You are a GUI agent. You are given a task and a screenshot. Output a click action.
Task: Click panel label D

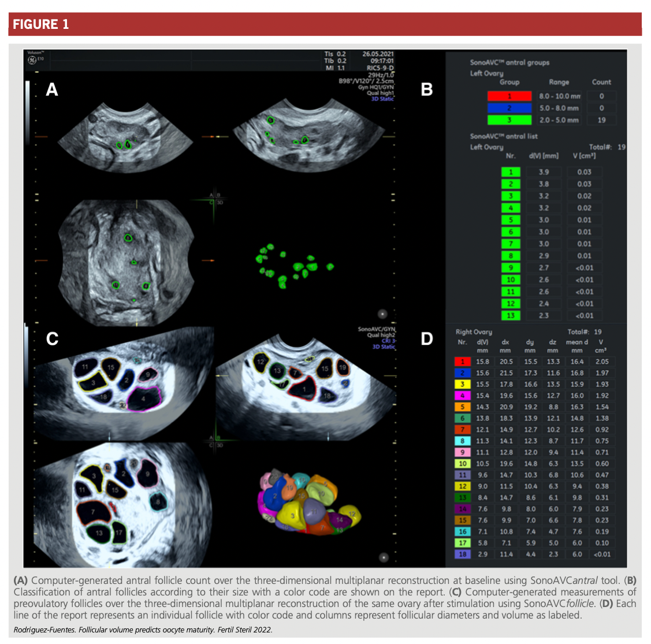427,338
